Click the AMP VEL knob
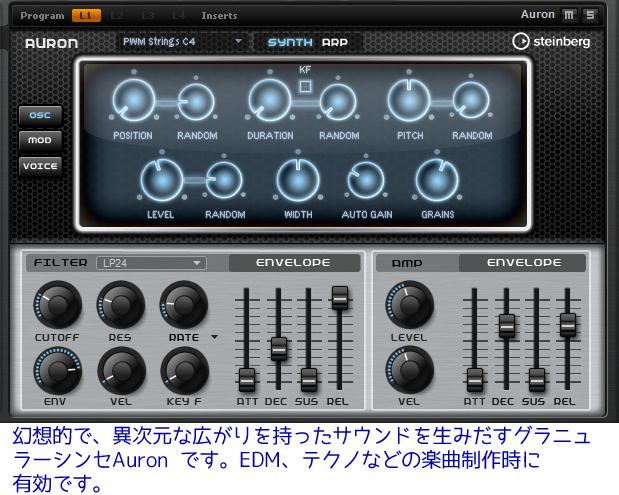The width and height of the screenshot is (619, 495). [x=410, y=371]
